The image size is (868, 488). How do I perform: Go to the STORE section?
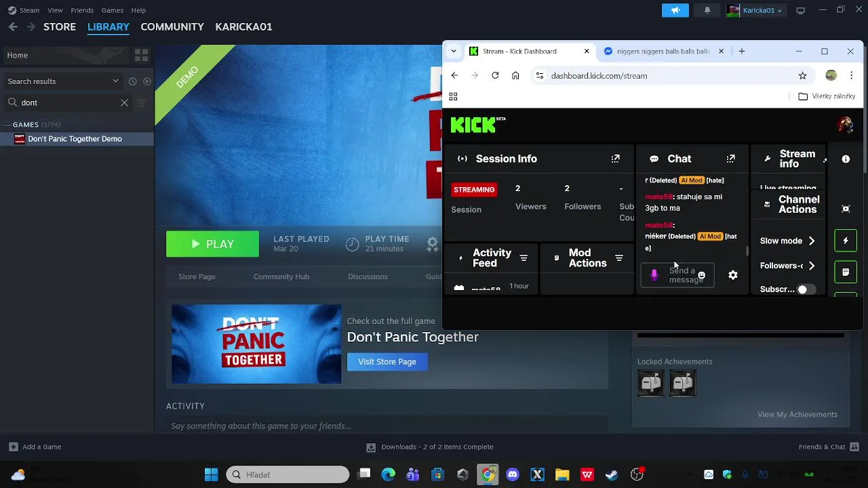[x=60, y=27]
